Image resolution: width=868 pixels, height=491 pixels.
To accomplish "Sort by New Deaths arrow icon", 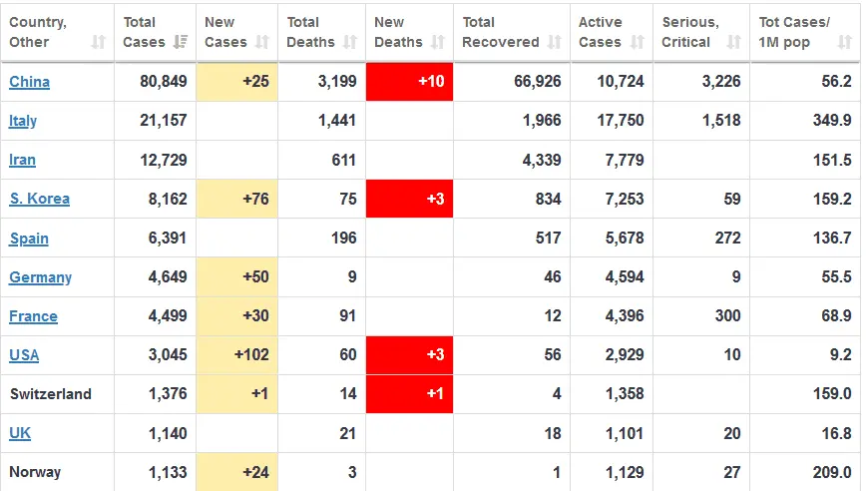I will click(438, 42).
